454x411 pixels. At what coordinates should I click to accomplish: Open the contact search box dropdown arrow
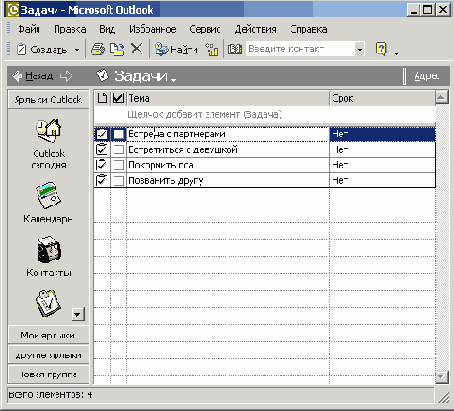[360, 50]
